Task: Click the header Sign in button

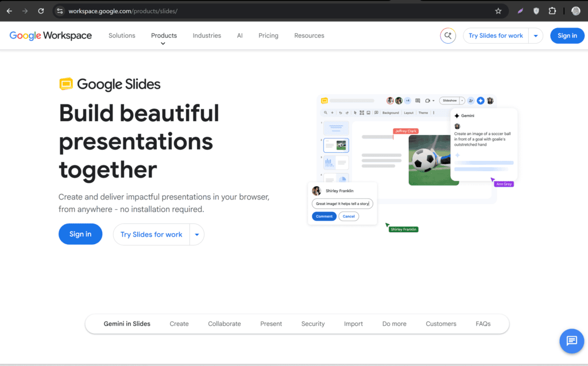Action: [567, 36]
